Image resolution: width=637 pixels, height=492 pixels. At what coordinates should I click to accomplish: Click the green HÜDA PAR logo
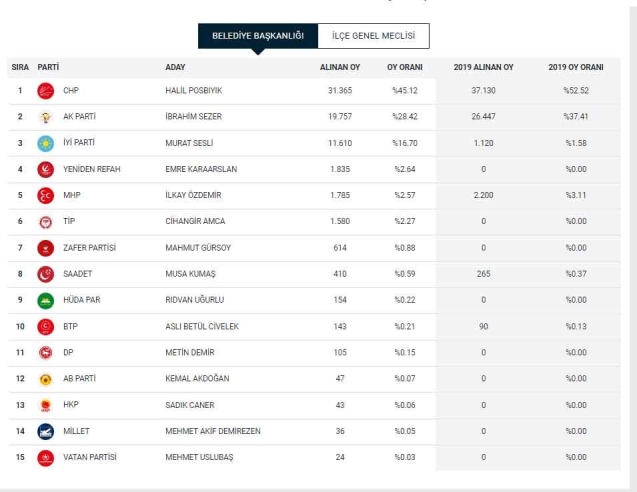[x=45, y=300]
